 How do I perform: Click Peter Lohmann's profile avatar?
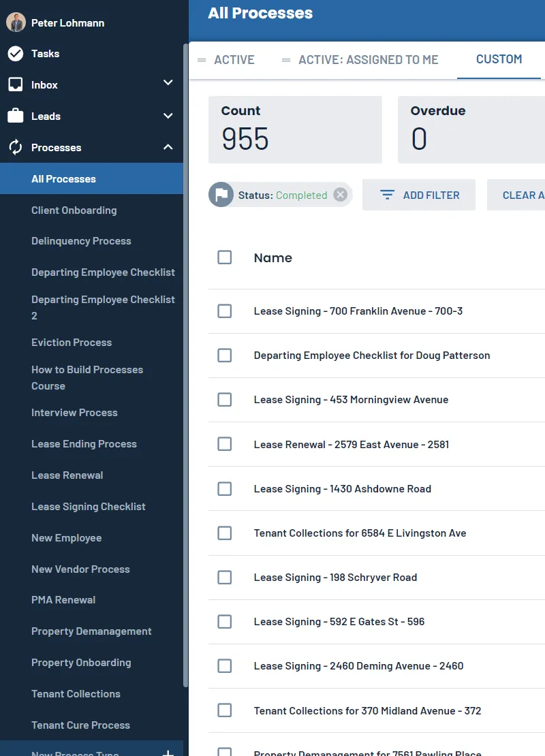click(16, 22)
